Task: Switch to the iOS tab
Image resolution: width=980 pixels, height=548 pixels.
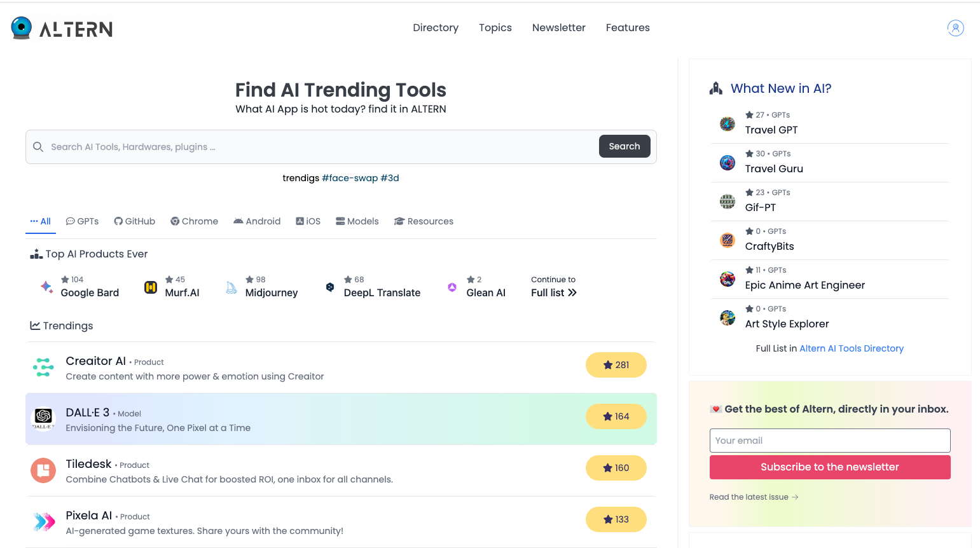Action: [308, 221]
